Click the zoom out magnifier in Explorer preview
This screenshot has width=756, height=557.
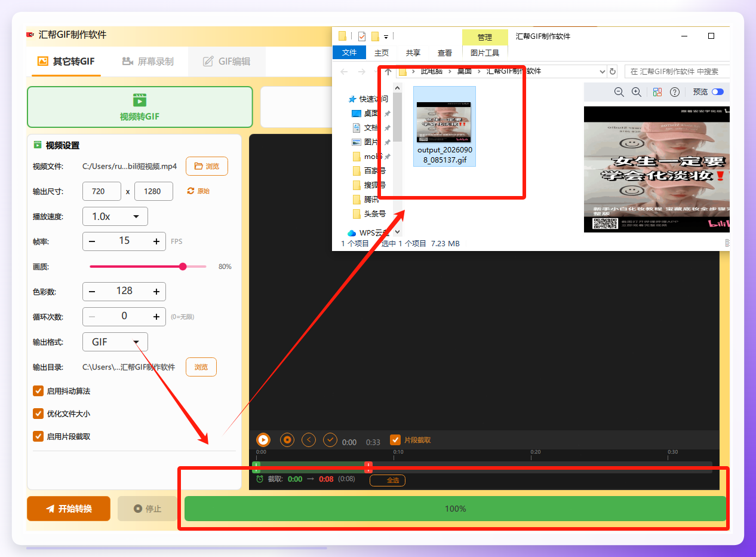click(619, 92)
